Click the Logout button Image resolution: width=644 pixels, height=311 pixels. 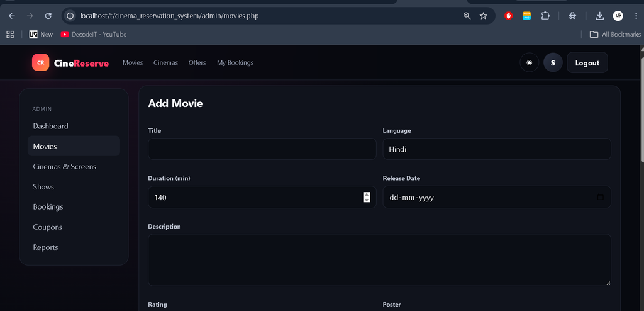click(x=587, y=62)
